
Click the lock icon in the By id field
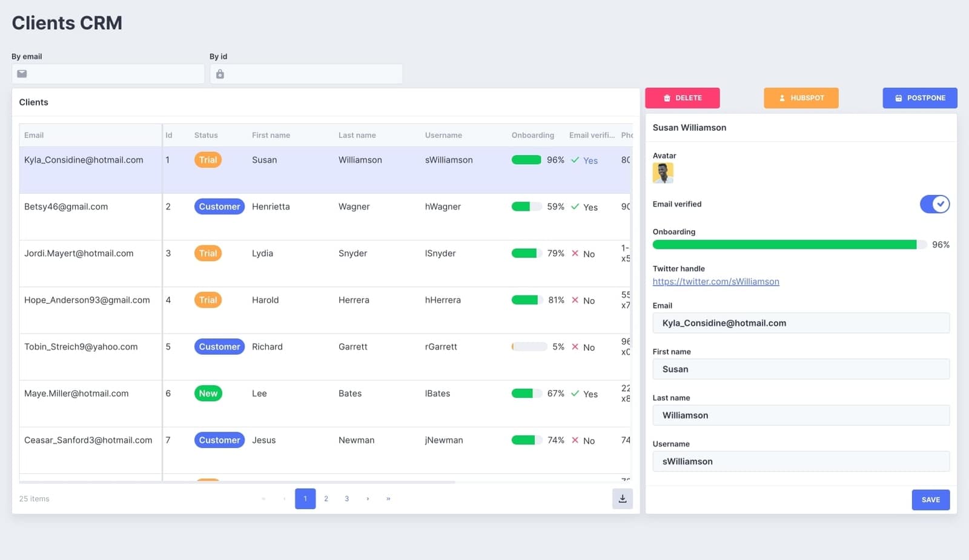pos(219,74)
